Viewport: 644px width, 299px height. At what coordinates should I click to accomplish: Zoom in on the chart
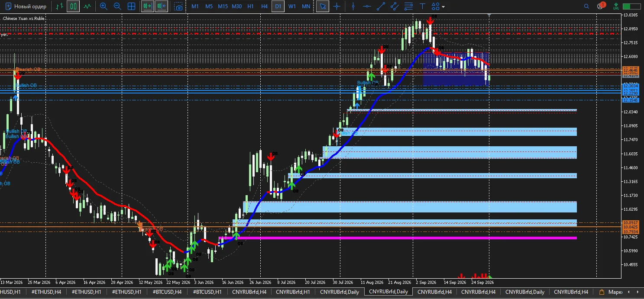point(104,6)
